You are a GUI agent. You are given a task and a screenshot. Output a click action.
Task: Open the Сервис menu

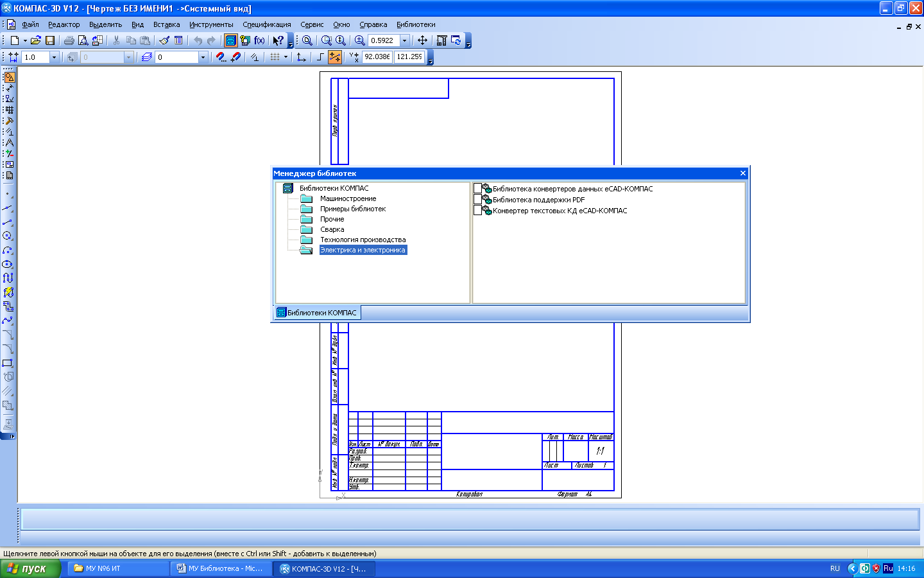pyautogui.click(x=312, y=24)
